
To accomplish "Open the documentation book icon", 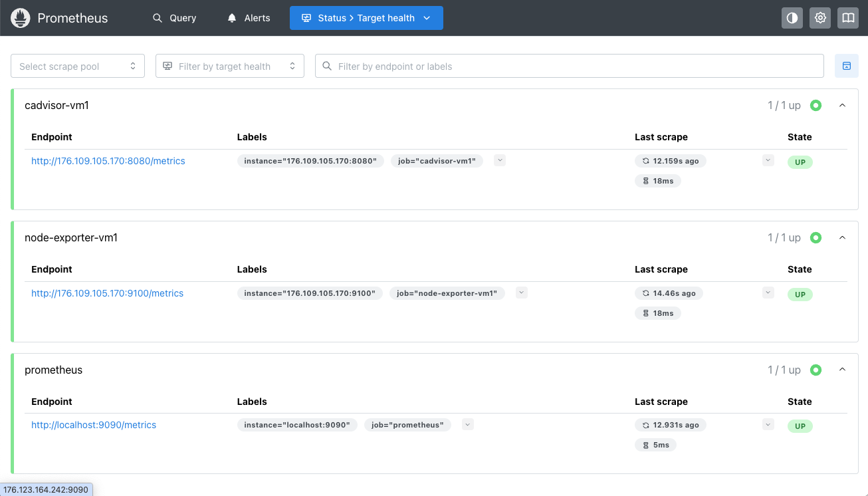I will coord(848,18).
